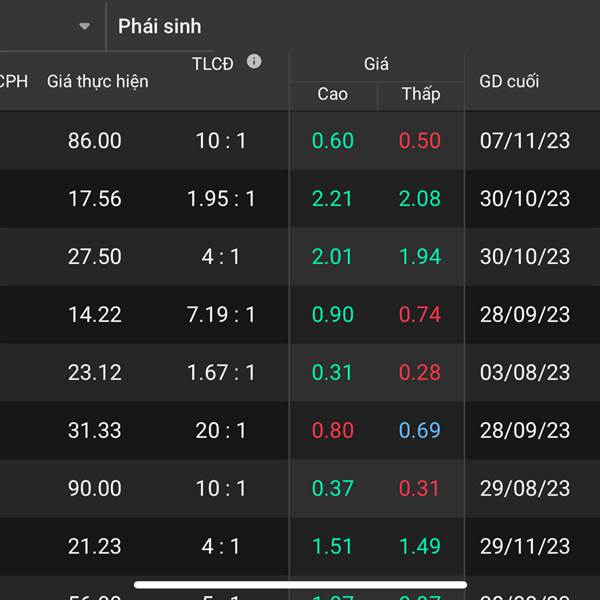Viewport: 600px width, 600px height.
Task: Click the 20 : 1 conversion ratio
Action: coord(221,431)
